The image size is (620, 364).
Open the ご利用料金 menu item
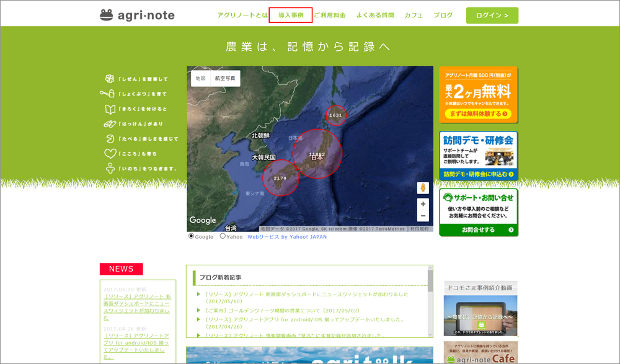click(329, 15)
